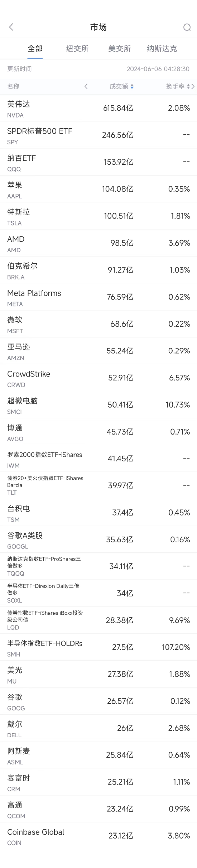Open the 苹果 AAPL row

pos(98,189)
